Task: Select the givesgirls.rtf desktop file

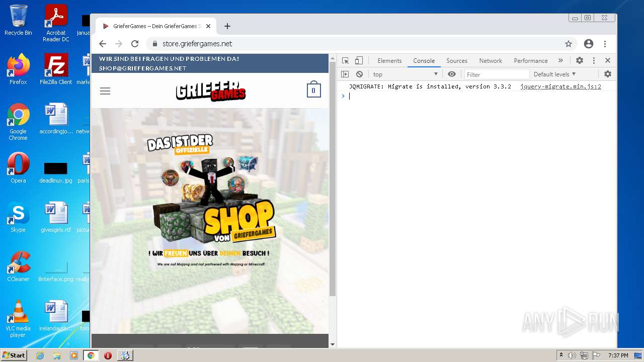Action: (56, 217)
